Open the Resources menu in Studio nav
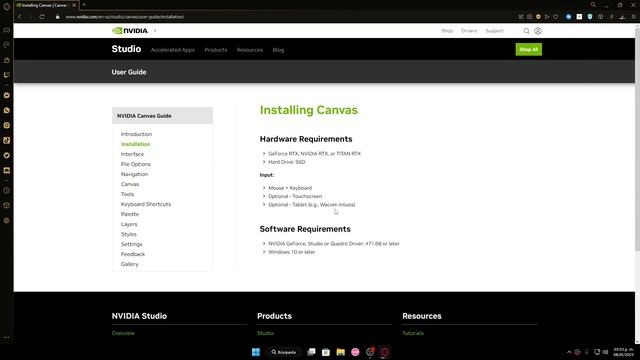640x360 pixels. point(250,50)
